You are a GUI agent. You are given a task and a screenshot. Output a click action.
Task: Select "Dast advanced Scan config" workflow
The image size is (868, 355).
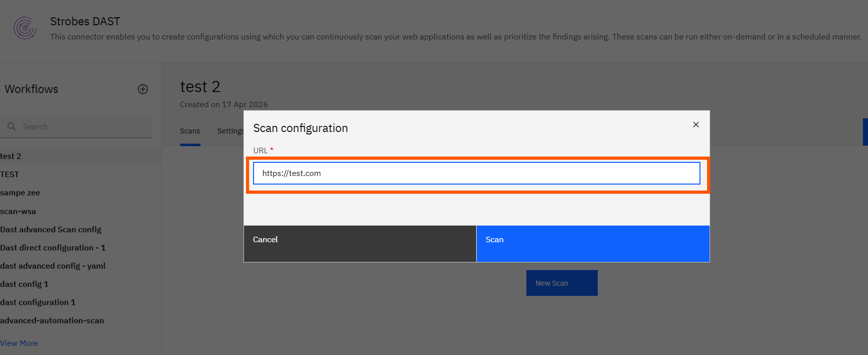point(51,230)
